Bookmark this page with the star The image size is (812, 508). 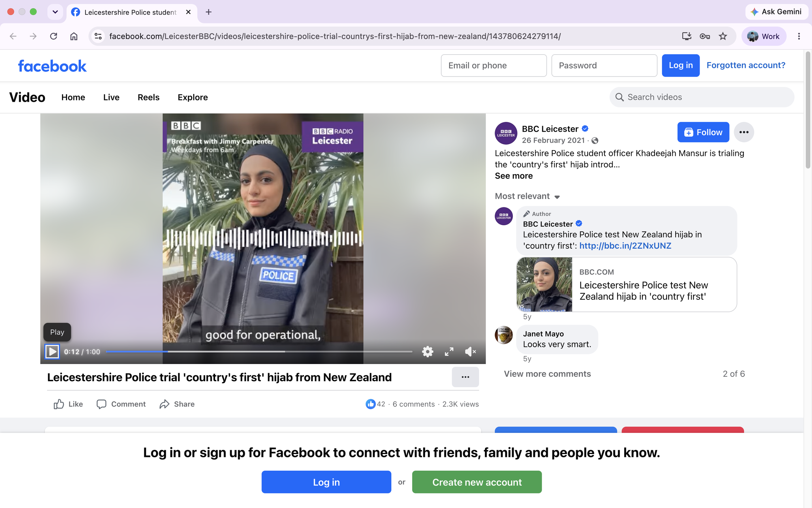point(723,36)
